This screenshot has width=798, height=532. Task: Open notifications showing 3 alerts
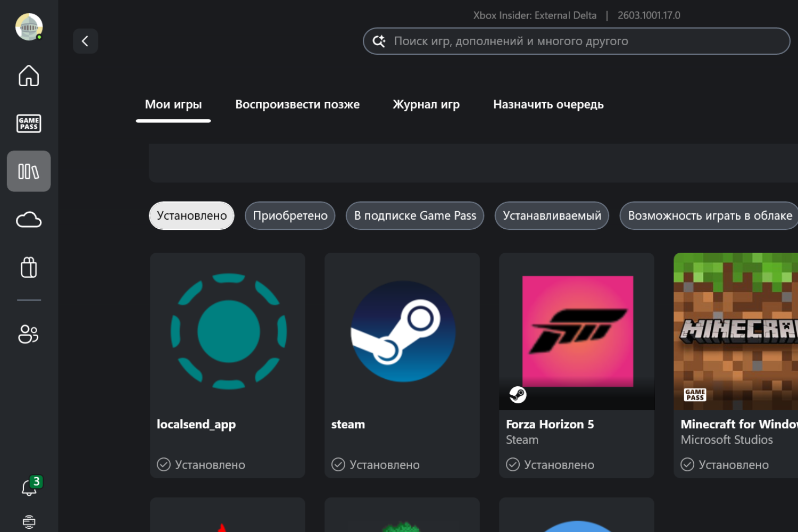pos(28,487)
